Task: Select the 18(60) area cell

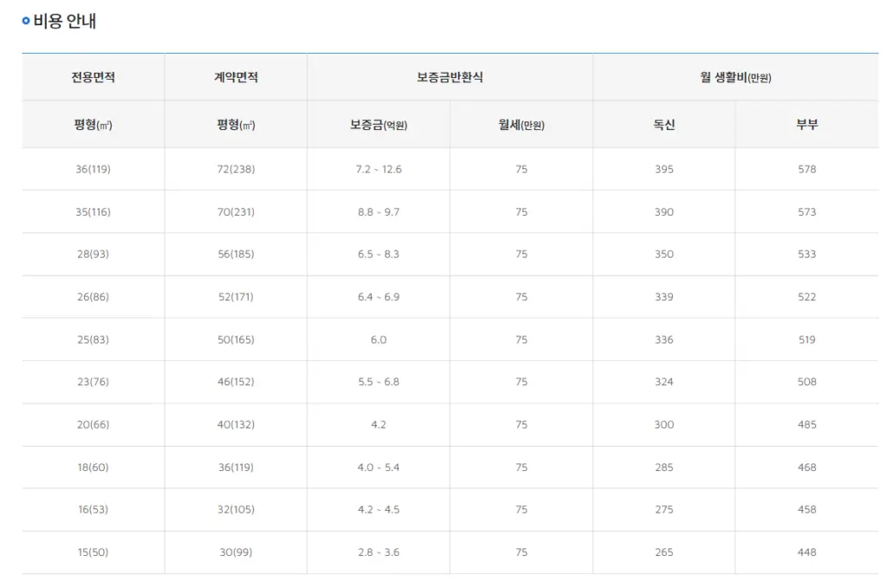Action: click(94, 468)
